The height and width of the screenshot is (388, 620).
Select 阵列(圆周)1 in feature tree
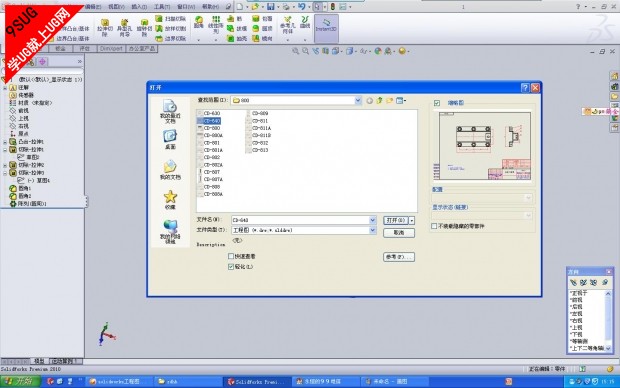28,204
